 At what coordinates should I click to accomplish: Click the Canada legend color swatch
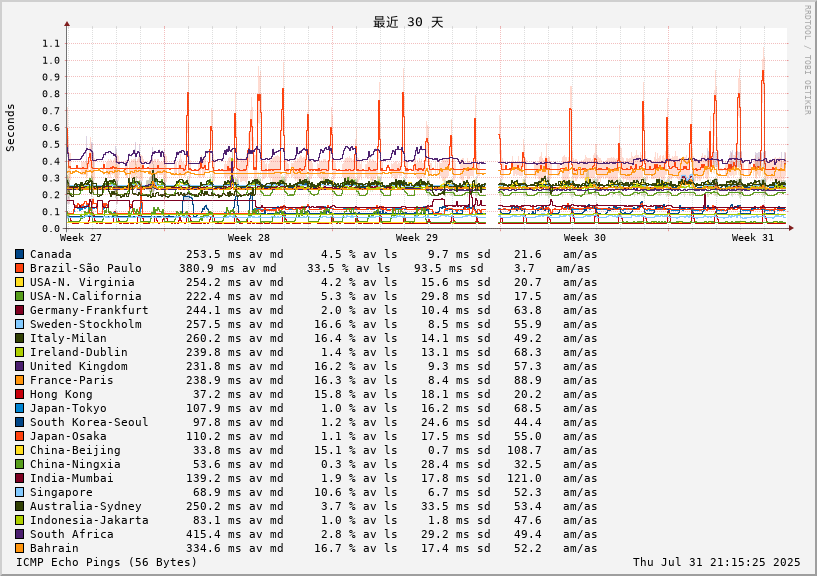pos(20,254)
